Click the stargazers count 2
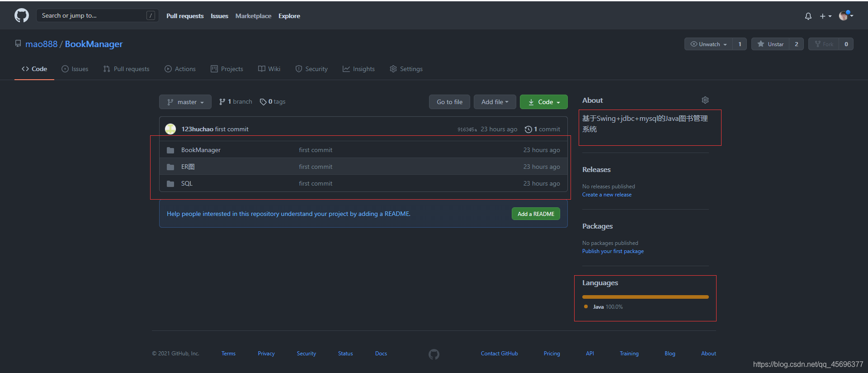 coord(797,44)
